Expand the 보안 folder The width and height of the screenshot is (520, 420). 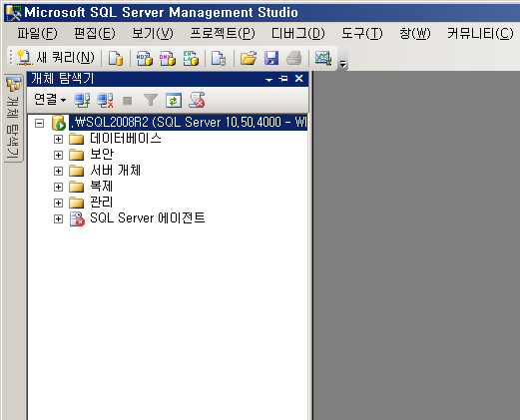[58, 155]
